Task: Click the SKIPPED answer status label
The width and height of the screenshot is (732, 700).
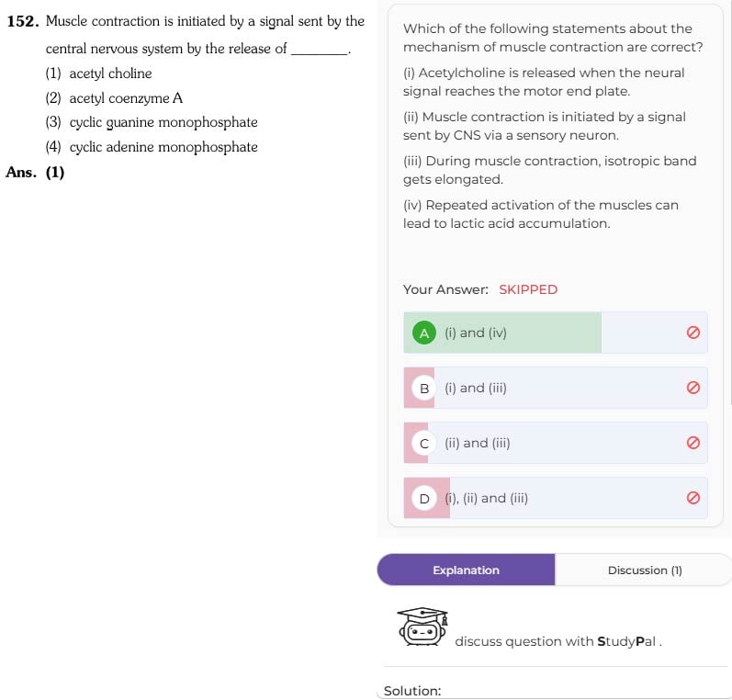Action: point(528,289)
